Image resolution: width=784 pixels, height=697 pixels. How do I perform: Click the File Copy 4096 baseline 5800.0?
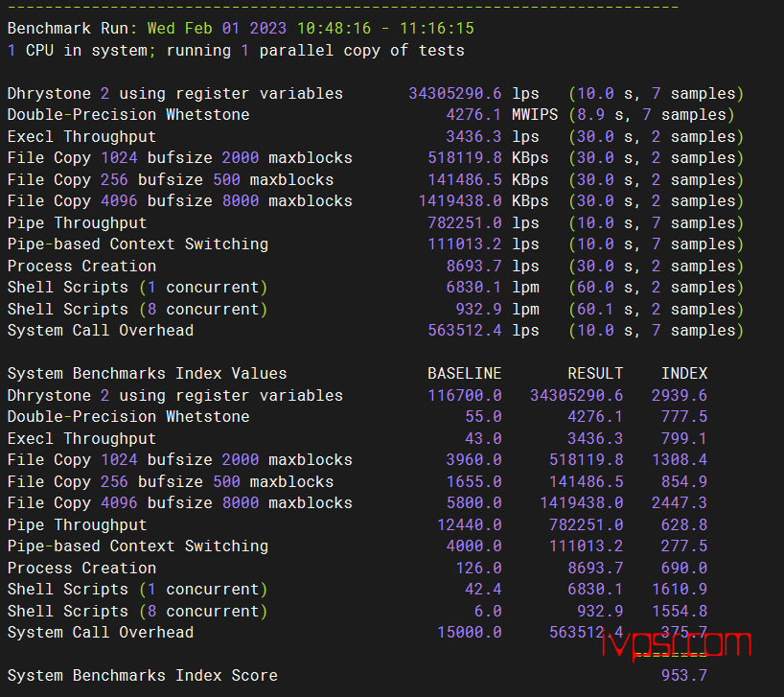(474, 502)
